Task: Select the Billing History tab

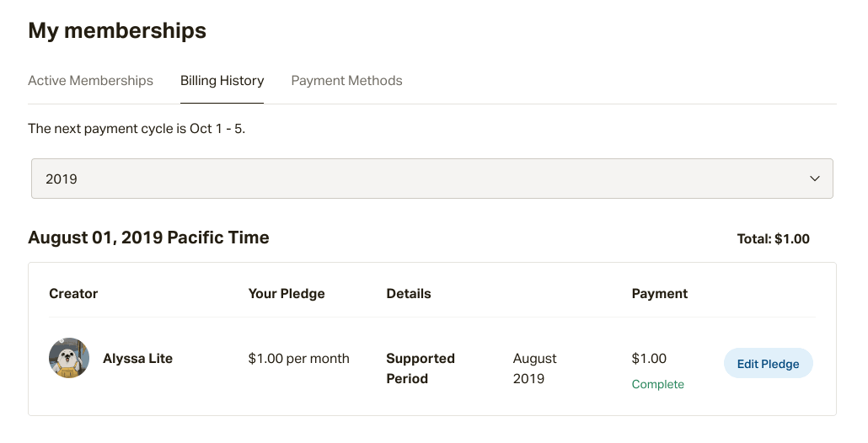Action: 222,81
